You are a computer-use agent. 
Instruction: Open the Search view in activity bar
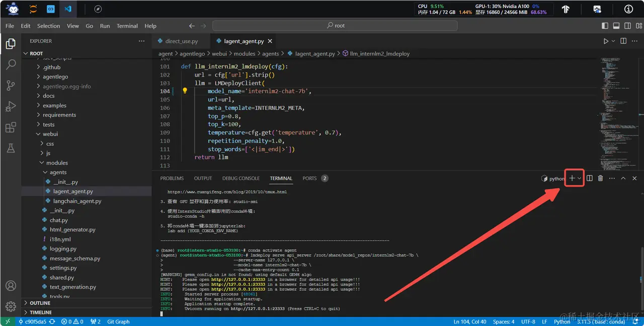point(11,64)
